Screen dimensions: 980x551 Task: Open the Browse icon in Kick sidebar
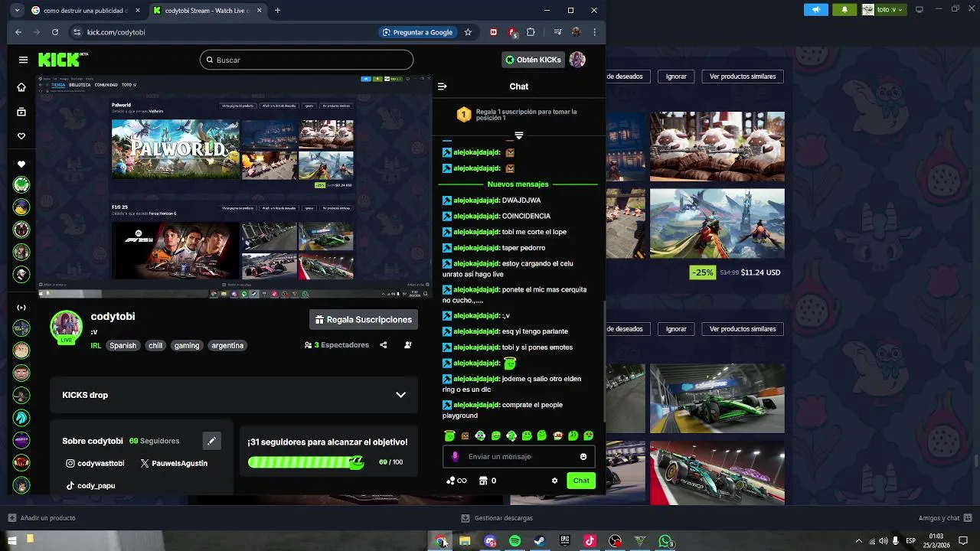click(21, 112)
